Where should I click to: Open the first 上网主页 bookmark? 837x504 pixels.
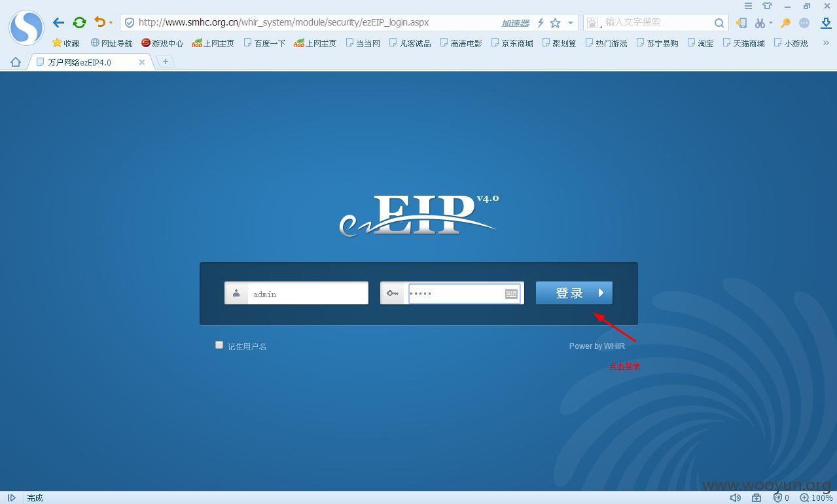(213, 43)
